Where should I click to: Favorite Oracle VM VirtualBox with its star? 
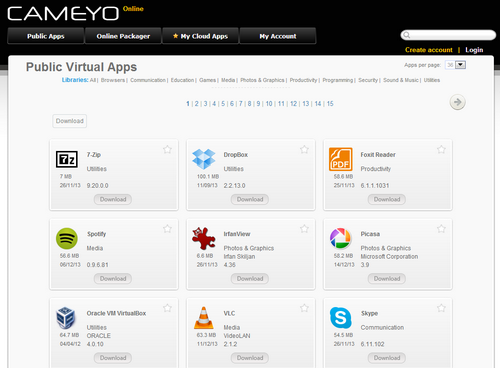(x=167, y=308)
